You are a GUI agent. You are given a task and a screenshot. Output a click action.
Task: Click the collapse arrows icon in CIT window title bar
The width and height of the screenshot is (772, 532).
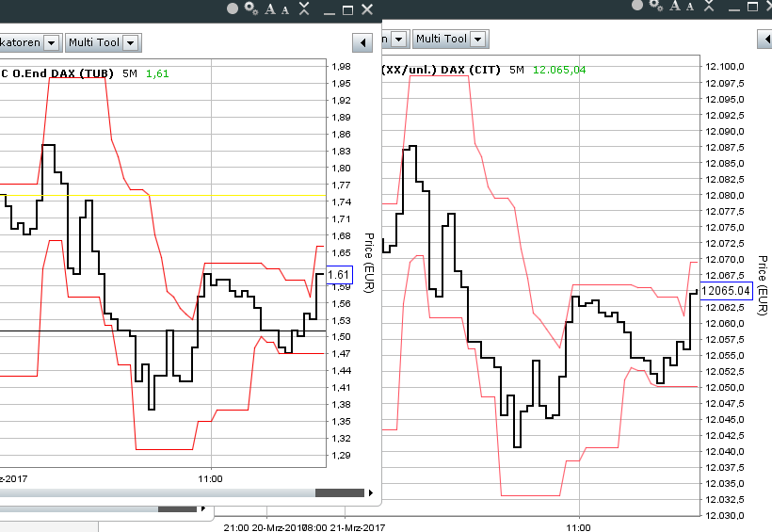709,6
